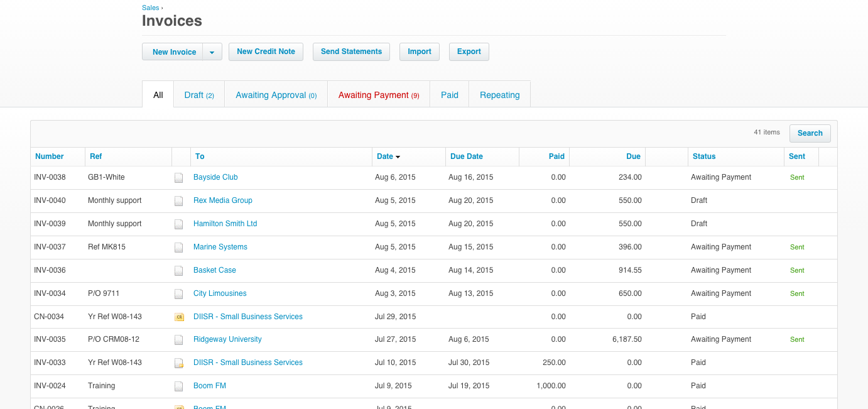This screenshot has height=409, width=868.
Task: Click the City Limousines invoice document icon
Action: pos(179,294)
